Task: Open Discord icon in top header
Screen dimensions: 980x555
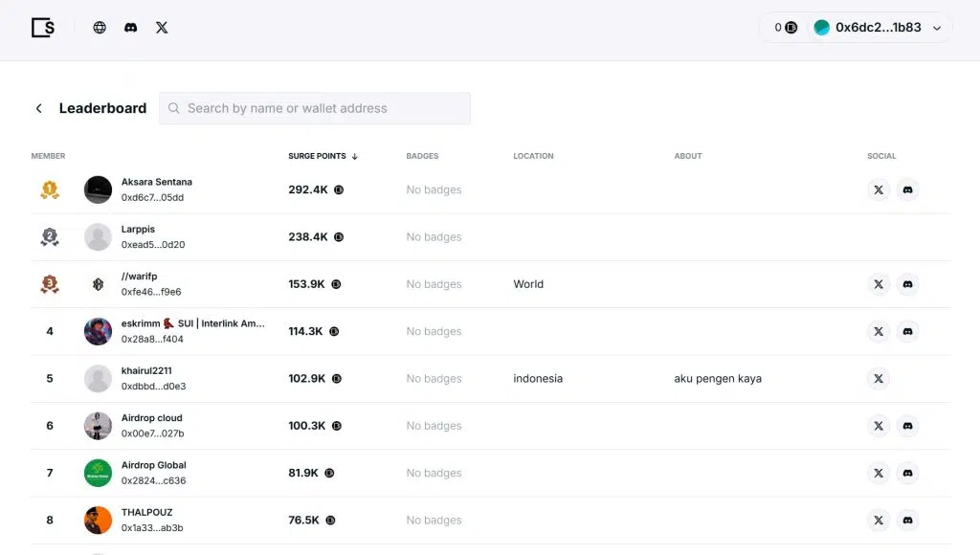Action: (130, 28)
